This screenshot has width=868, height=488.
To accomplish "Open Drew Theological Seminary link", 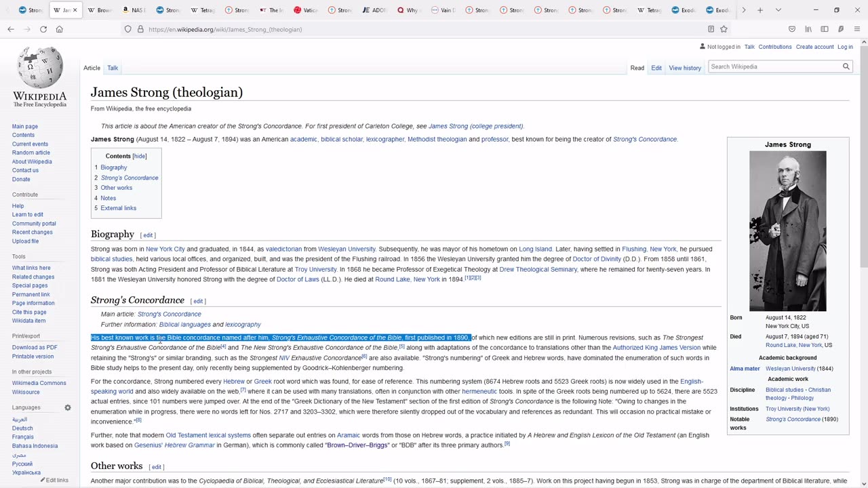I will (538, 269).
